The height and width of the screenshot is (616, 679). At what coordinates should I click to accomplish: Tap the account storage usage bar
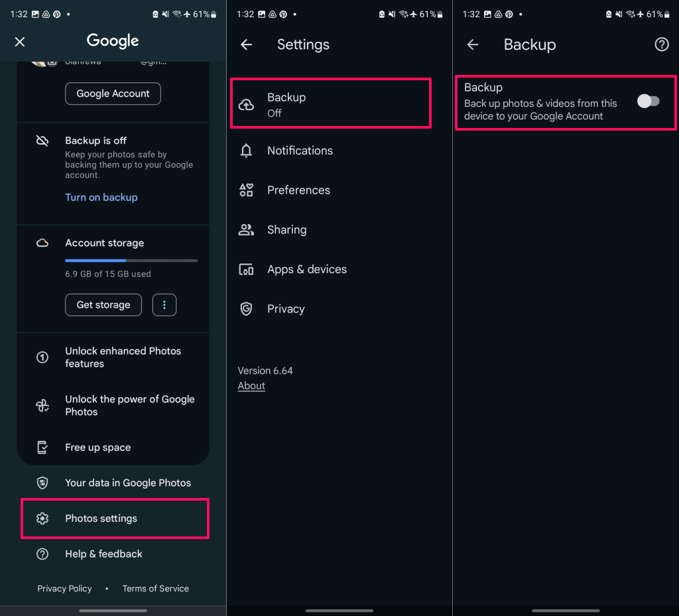(131, 261)
